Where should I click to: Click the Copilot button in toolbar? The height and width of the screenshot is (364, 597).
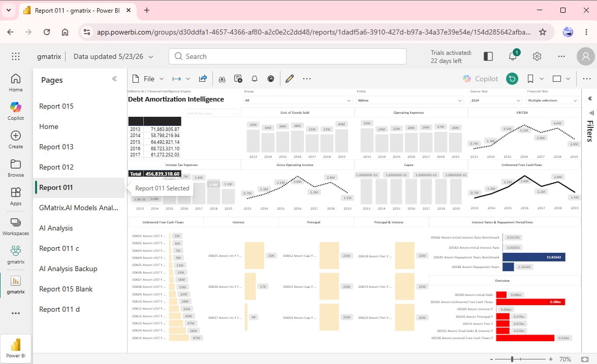[x=480, y=79]
